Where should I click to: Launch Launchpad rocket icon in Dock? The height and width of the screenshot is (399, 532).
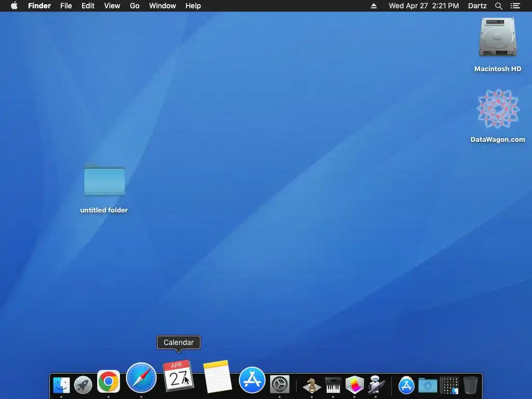point(83,385)
